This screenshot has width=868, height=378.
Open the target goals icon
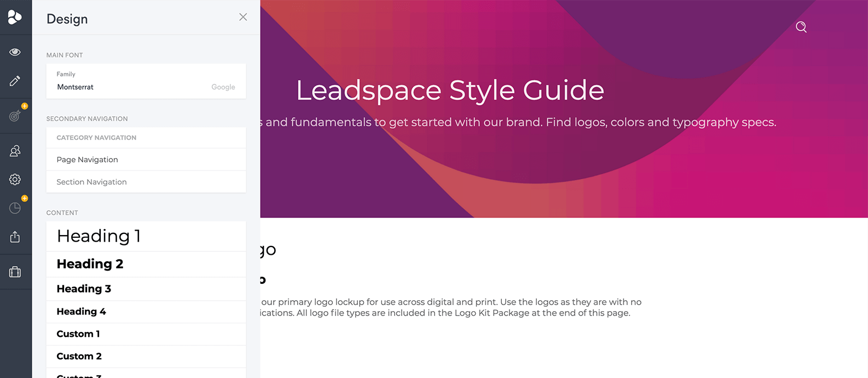(x=15, y=116)
